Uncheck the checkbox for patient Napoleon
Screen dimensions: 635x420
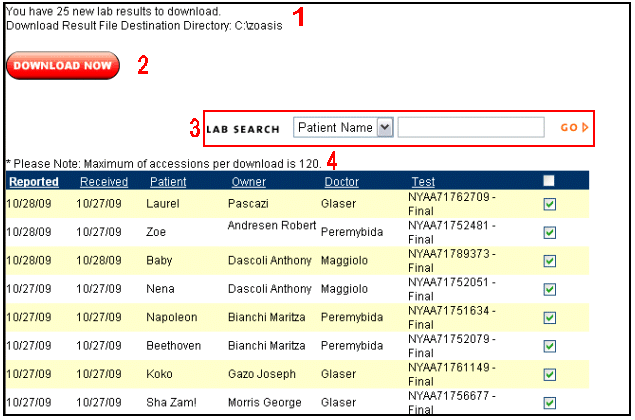click(550, 318)
